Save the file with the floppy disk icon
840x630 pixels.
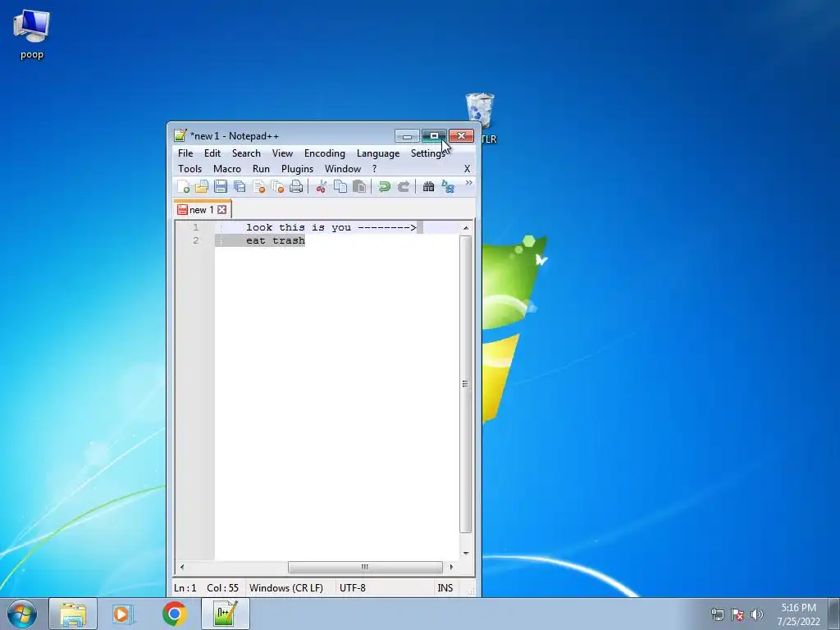pos(221,186)
